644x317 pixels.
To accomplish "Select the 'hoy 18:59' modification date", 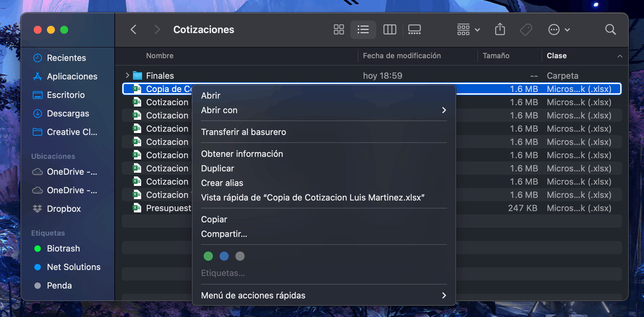I will tap(382, 76).
